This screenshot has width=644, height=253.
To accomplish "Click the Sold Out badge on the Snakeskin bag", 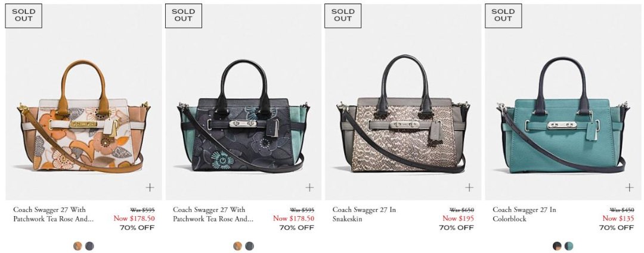I will [x=343, y=15].
